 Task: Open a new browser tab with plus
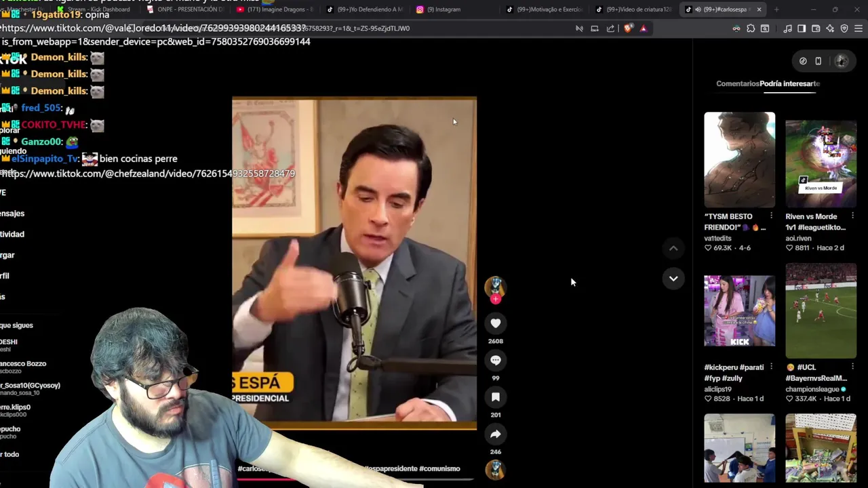pos(777,9)
